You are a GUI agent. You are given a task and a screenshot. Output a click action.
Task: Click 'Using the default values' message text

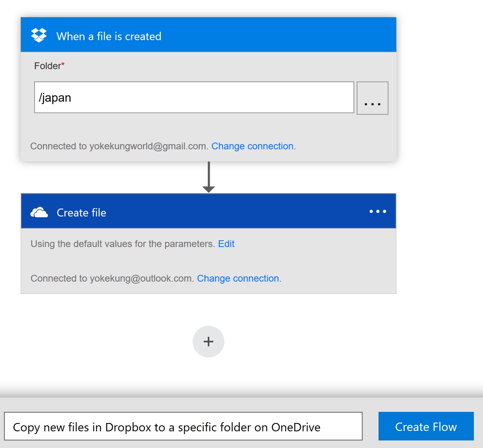[x=122, y=244]
